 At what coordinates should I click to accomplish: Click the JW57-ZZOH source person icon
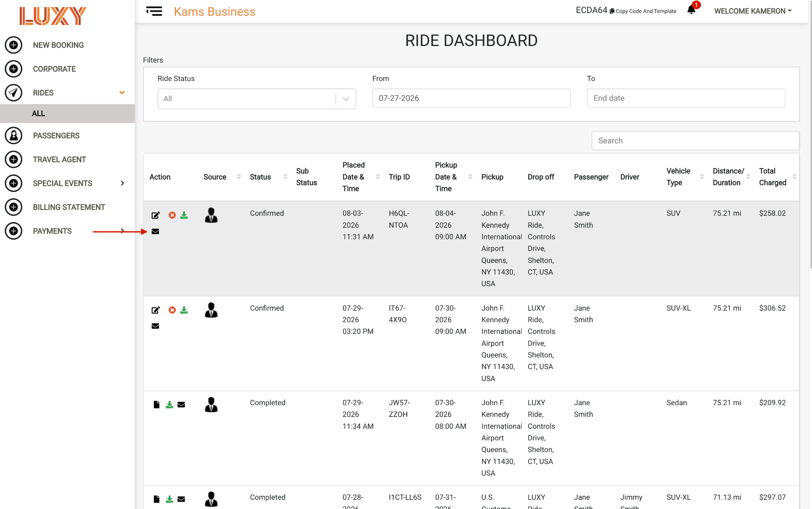[211, 405]
